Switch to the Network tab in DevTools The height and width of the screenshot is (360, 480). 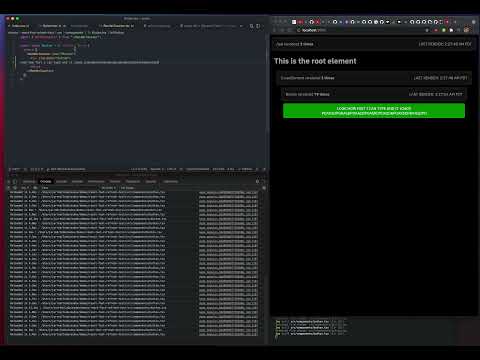[x=77, y=181]
